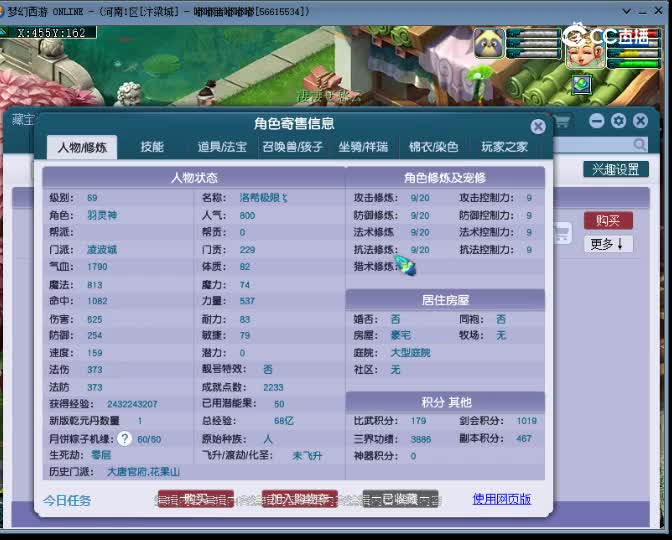Click the 攻击修炼 value 9/20
This screenshot has height=540, width=672.
pyautogui.click(x=420, y=198)
